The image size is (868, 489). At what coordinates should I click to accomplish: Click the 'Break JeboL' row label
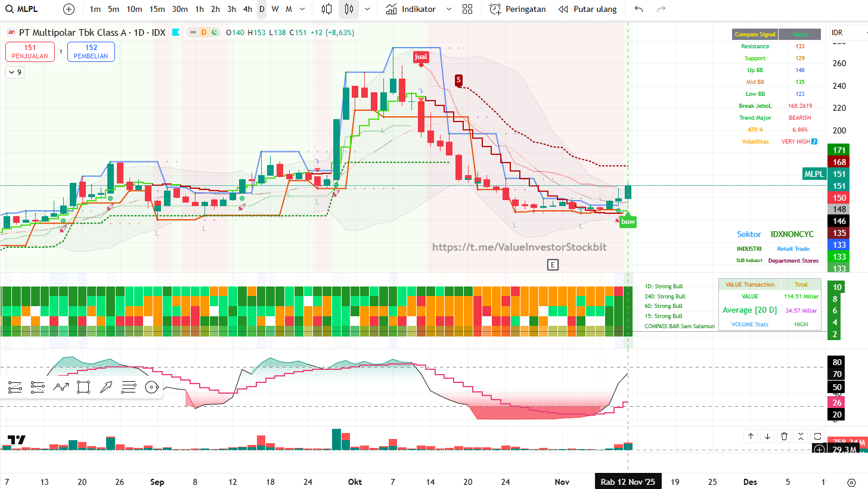[x=755, y=106]
